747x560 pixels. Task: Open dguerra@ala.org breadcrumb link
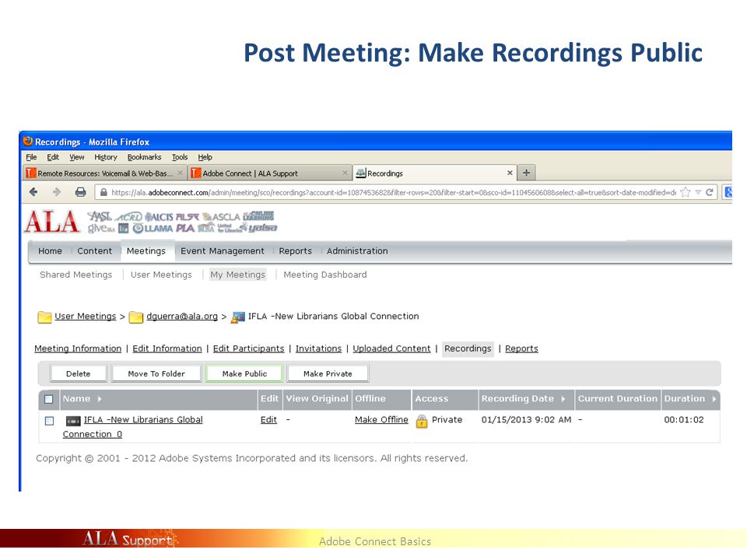[182, 317]
